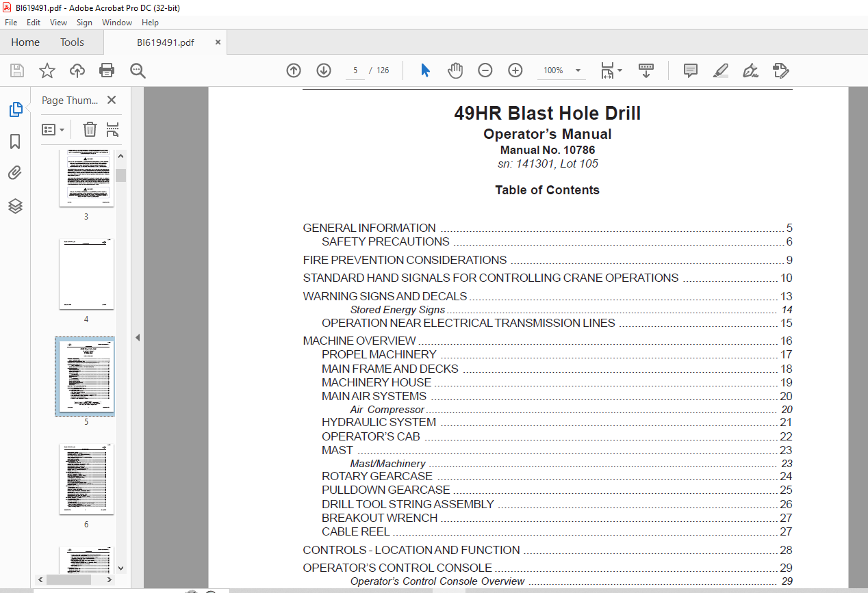Add a comment note
The image size is (868, 593).
pos(691,70)
